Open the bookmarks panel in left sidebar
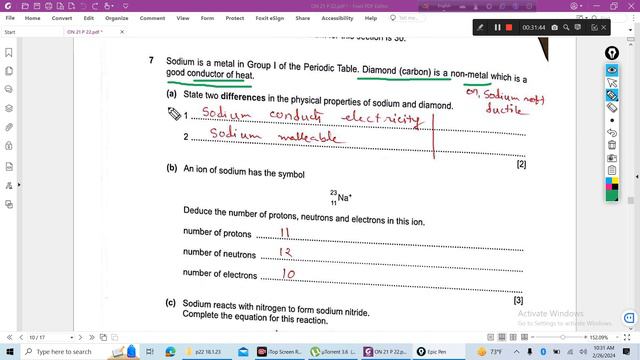 point(9,52)
